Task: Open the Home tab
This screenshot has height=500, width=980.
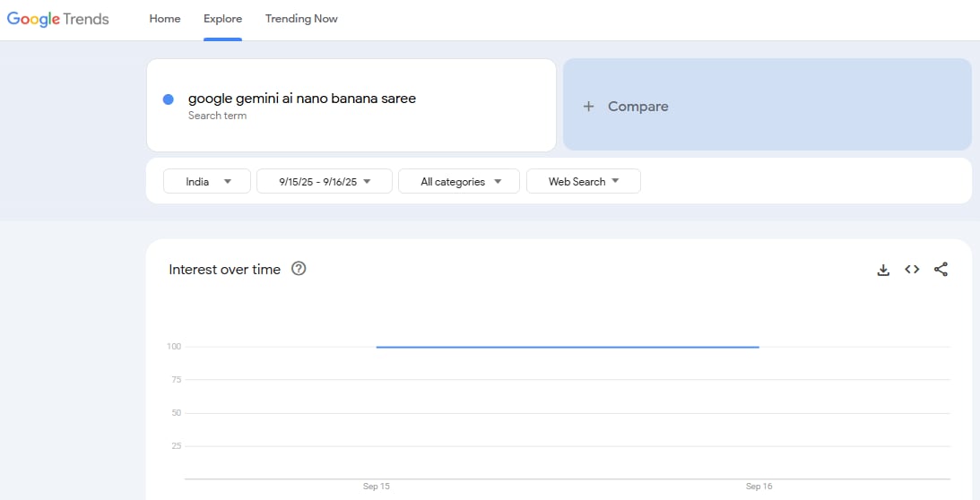Action: (x=165, y=19)
